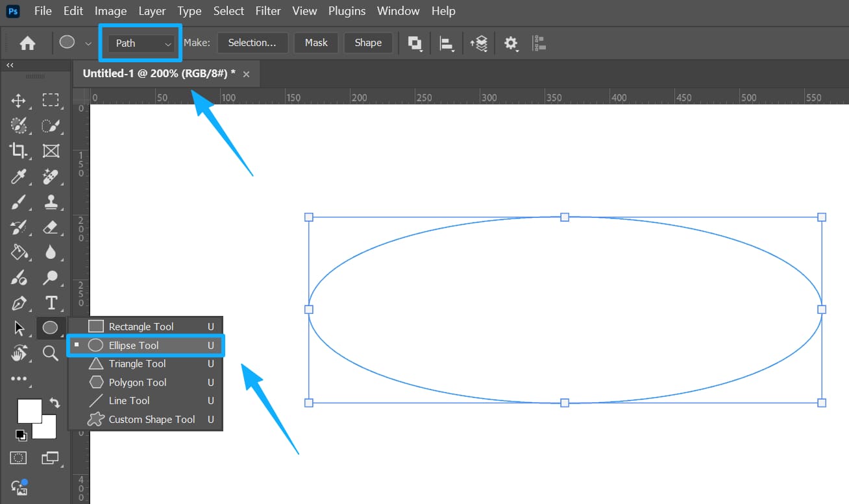Image resolution: width=849 pixels, height=504 pixels.
Task: Select the Pen tool
Action: (x=18, y=302)
